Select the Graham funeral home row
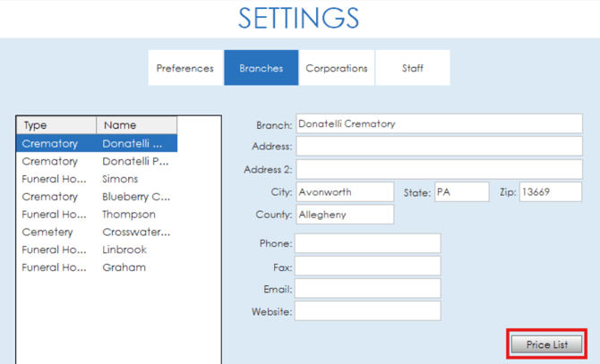The height and width of the screenshot is (364, 600). (x=97, y=267)
